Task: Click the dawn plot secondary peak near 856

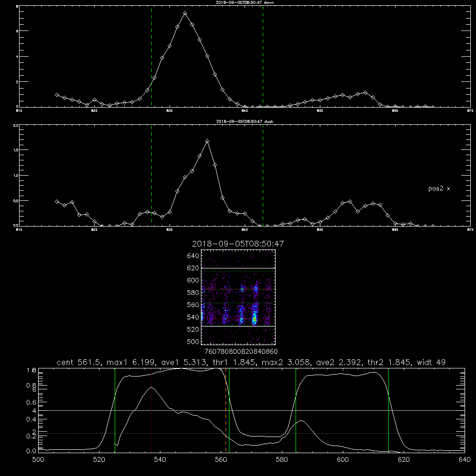Action: (x=365, y=93)
